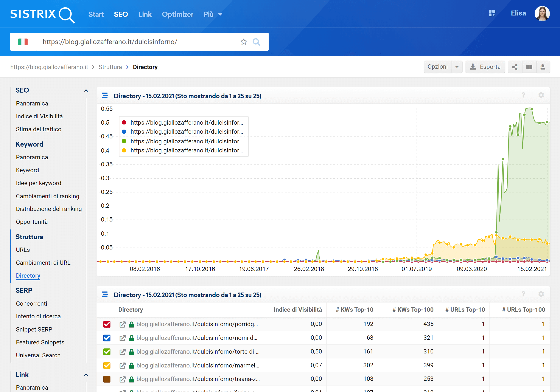Click the green line point at chart peak
560x392 pixels.
532,109
